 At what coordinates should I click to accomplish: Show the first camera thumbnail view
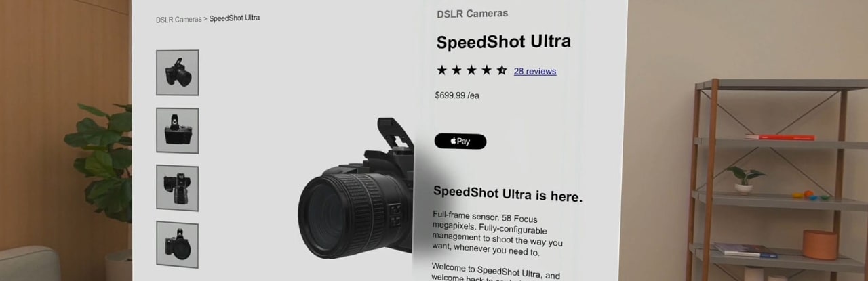178,72
